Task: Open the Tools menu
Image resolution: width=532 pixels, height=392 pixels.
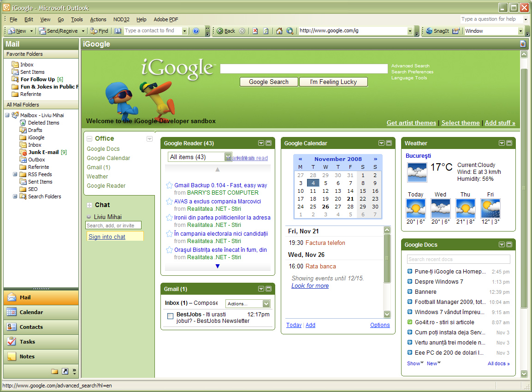Action: coord(77,19)
